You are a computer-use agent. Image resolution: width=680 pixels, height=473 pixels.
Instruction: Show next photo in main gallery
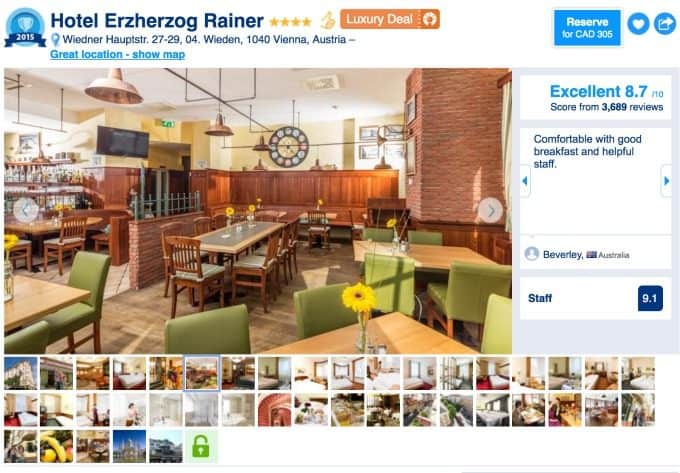(x=490, y=211)
